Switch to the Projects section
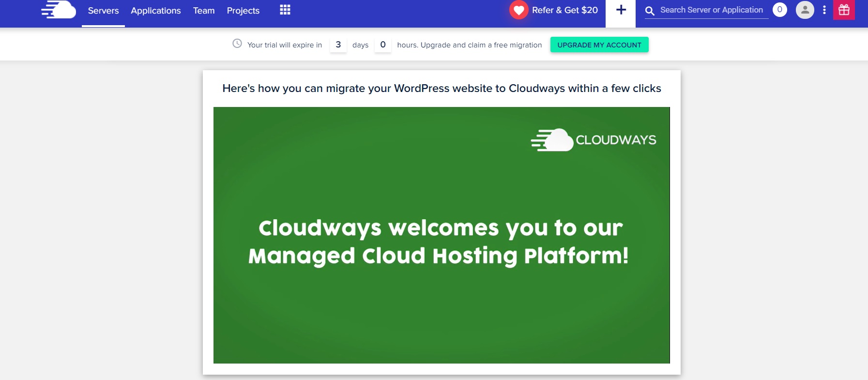Screen dimensions: 868x380 243,11
